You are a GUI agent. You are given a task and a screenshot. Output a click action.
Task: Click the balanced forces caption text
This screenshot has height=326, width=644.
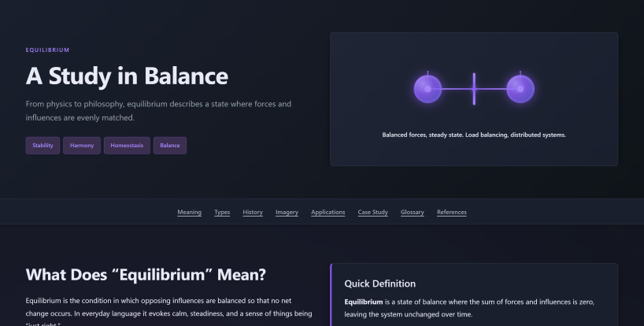474,135
